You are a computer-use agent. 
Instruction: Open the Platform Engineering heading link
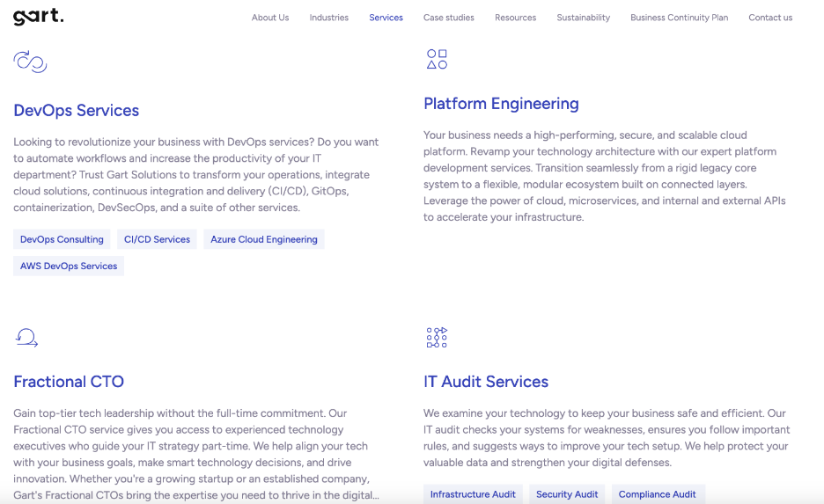[x=501, y=104]
